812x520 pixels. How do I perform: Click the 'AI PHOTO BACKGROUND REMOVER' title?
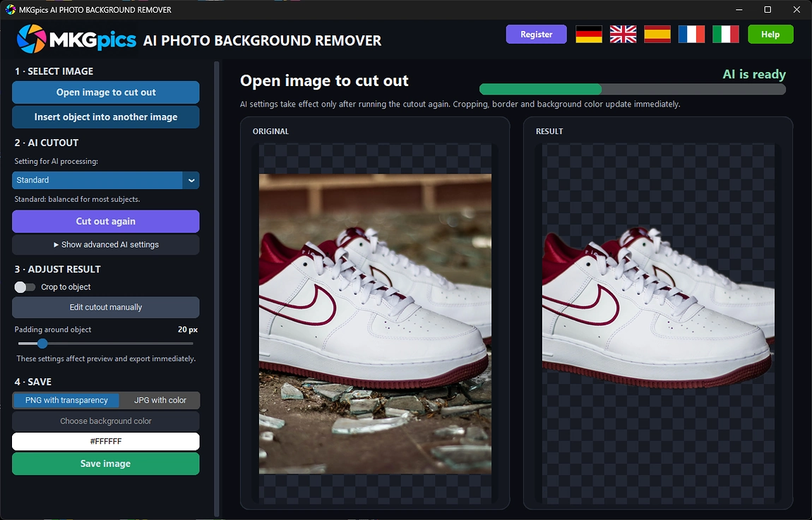click(x=262, y=40)
